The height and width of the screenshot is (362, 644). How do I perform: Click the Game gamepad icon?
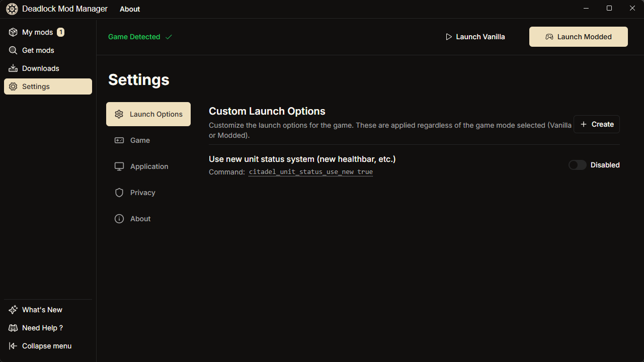click(119, 140)
